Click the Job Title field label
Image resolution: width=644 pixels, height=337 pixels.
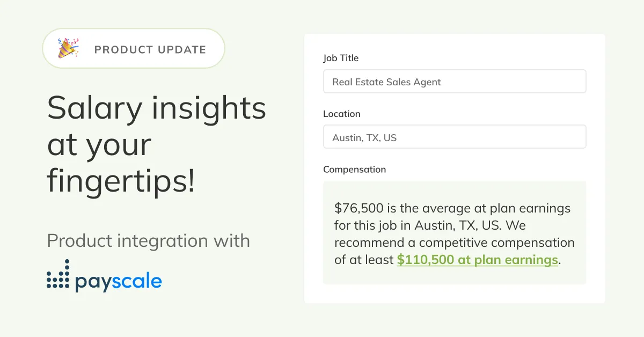(341, 58)
